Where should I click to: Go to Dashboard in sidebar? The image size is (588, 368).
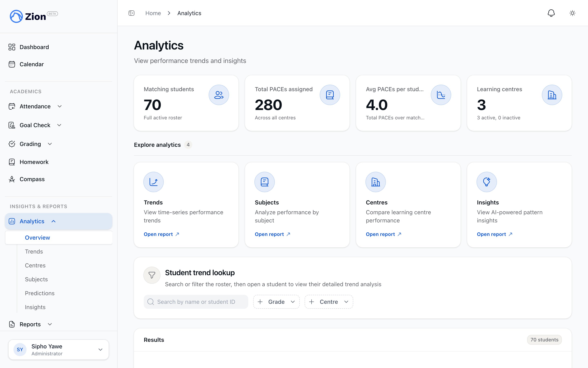point(59,47)
